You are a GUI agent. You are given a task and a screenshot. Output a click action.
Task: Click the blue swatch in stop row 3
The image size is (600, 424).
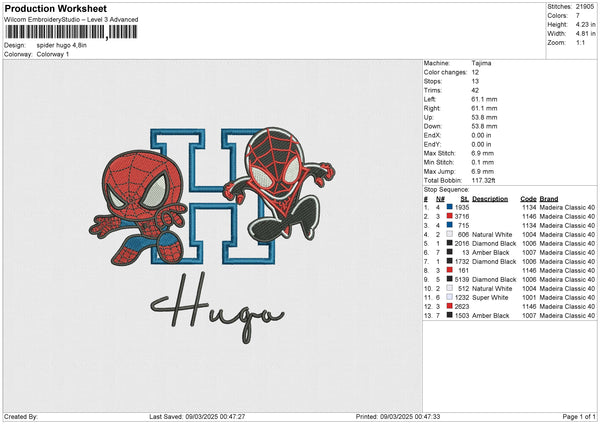(450, 225)
